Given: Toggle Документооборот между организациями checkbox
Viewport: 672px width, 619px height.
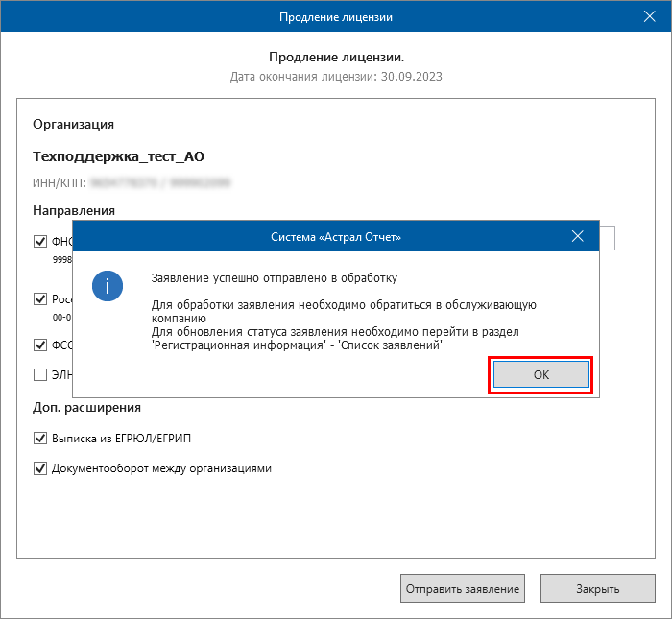Looking at the screenshot, I should click(x=40, y=469).
